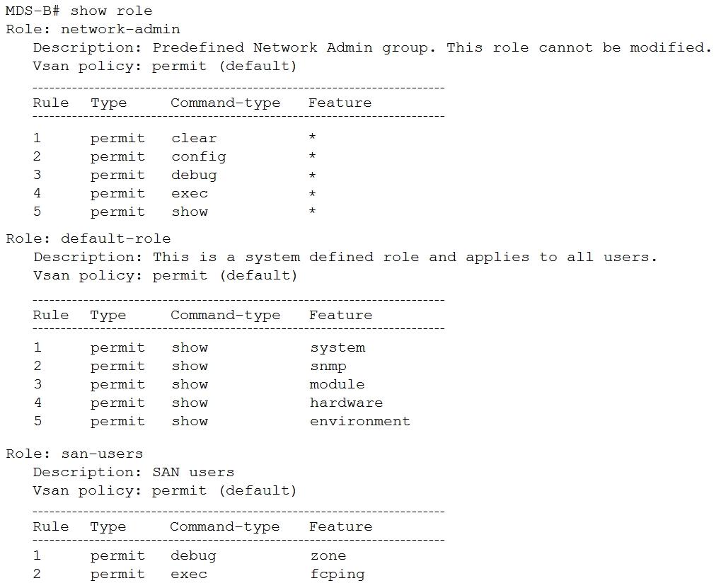The width and height of the screenshot is (721, 588).
Task: Click 'clear' in network-admin rule 1
Action: (194, 139)
